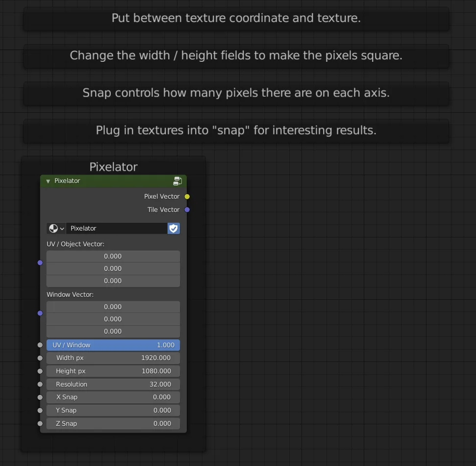Click the yellow Pixel Vector output socket
This screenshot has width=476, height=466.
coord(186,196)
